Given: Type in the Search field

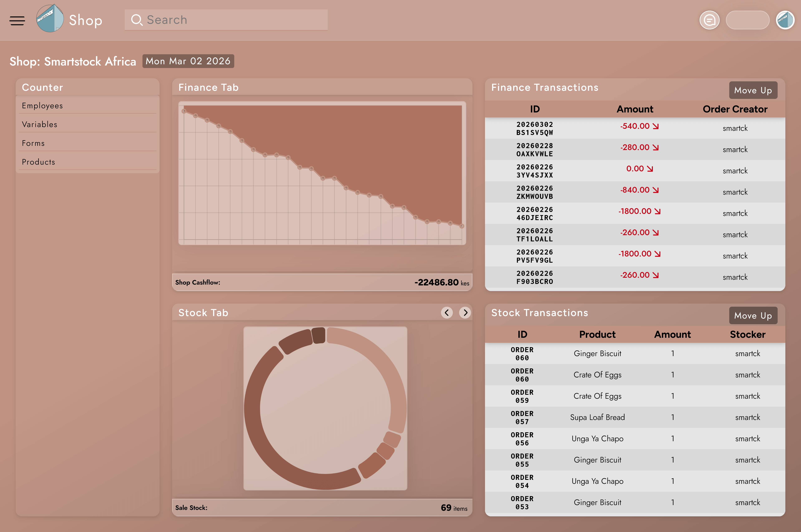Looking at the screenshot, I should pos(234,20).
